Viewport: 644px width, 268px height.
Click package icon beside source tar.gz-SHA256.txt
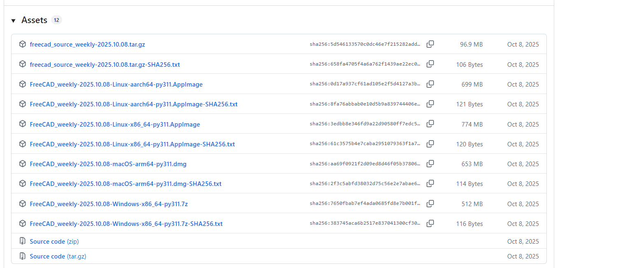23,64
